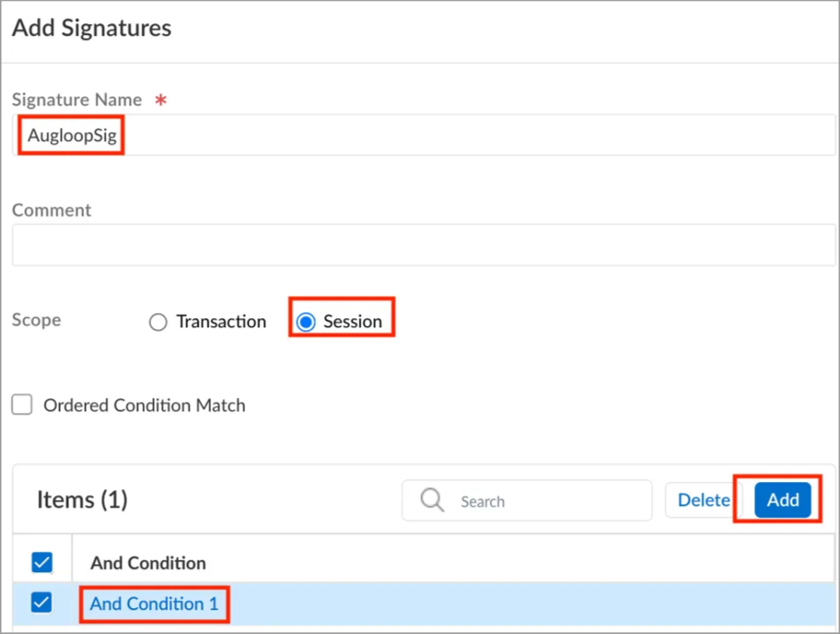The image size is (840, 634).
Task: Click the magnifier icon in Items search
Action: click(x=432, y=500)
